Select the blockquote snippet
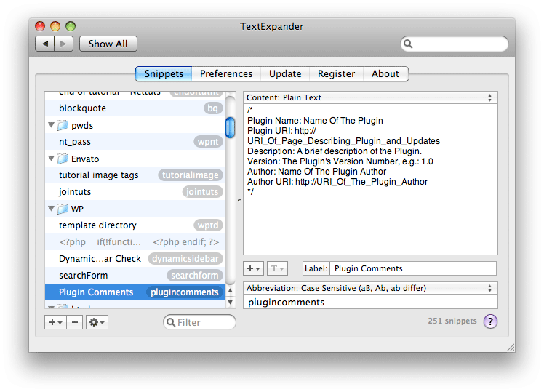 click(135, 108)
